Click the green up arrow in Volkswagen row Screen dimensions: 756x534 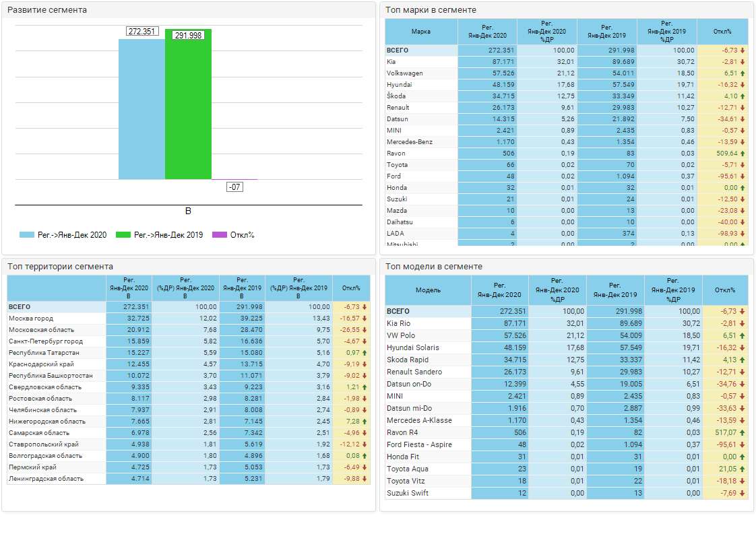pyautogui.click(x=743, y=73)
